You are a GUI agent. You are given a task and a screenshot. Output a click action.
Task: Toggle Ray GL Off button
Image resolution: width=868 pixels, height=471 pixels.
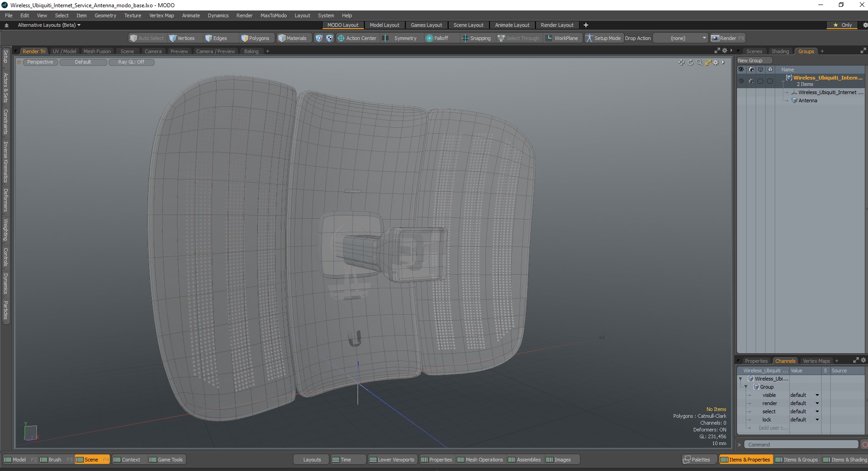click(131, 62)
